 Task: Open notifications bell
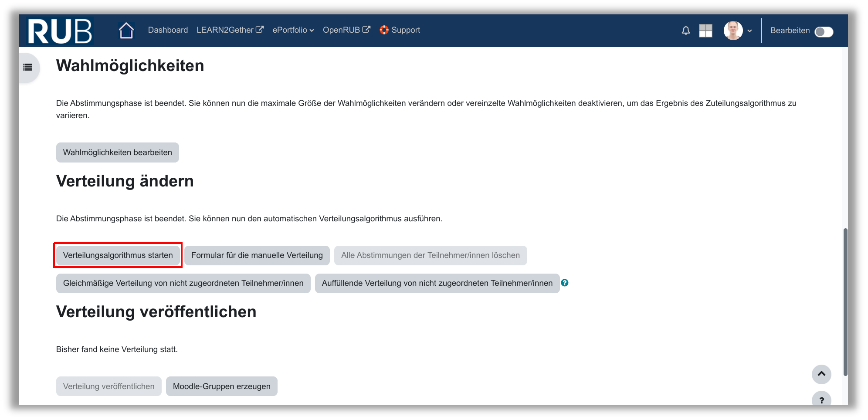pyautogui.click(x=685, y=30)
